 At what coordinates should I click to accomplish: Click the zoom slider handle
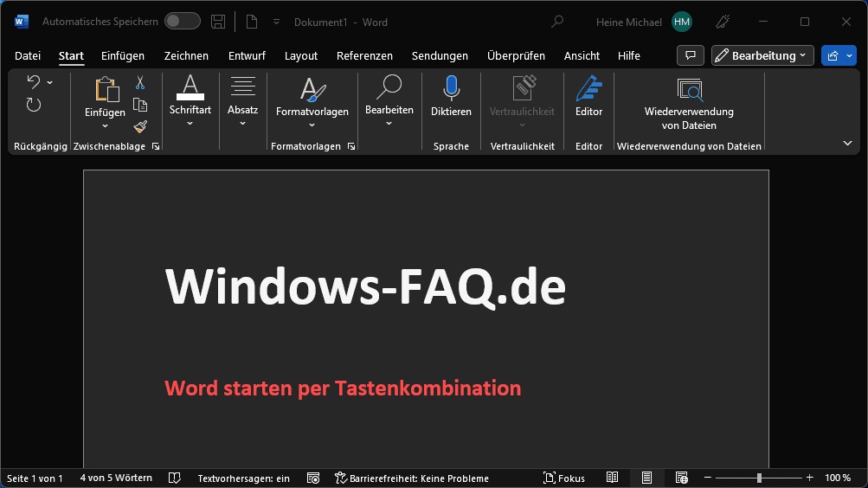[x=759, y=478]
